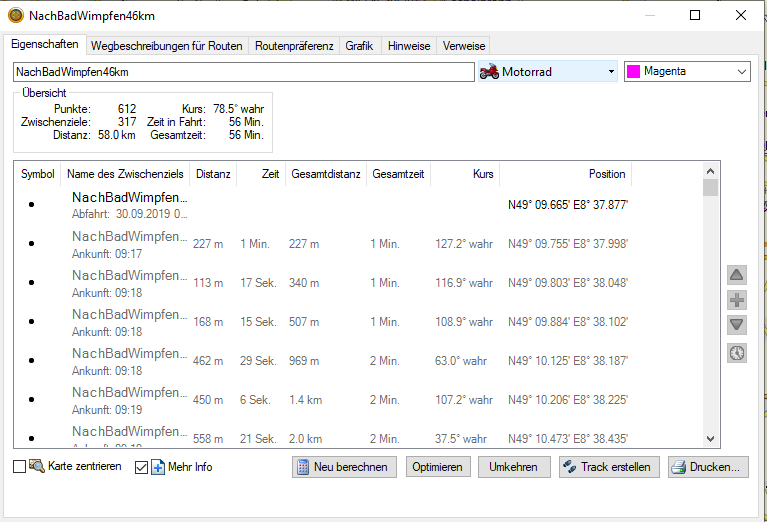Viewport: 767px width, 522px height.
Task: Click the move waypoint down arrow icon
Action: (736, 325)
